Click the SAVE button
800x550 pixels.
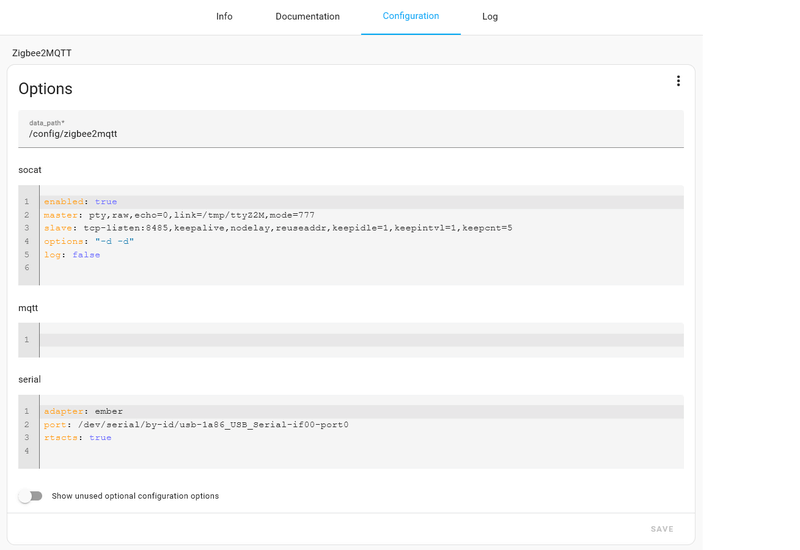pyautogui.click(x=662, y=529)
